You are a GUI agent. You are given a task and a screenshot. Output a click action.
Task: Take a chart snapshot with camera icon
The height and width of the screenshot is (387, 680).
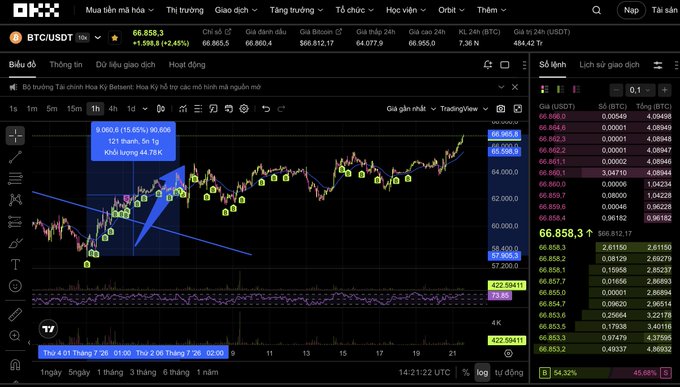click(x=501, y=109)
